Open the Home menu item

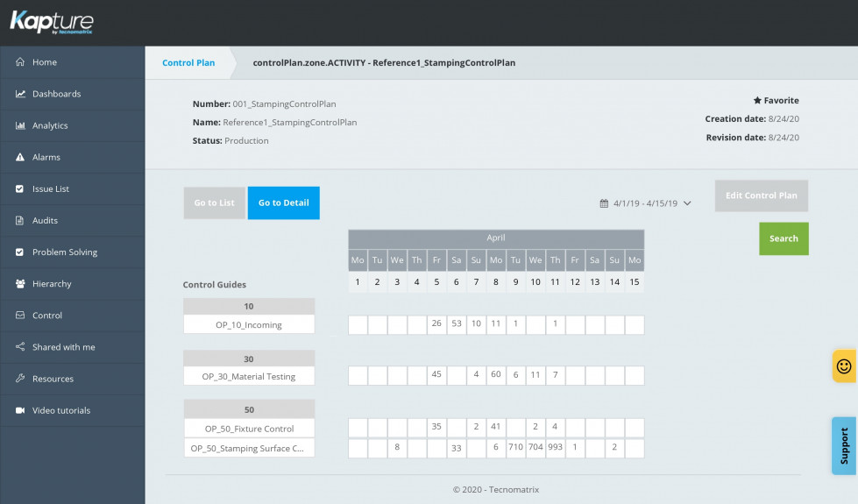tap(73, 62)
